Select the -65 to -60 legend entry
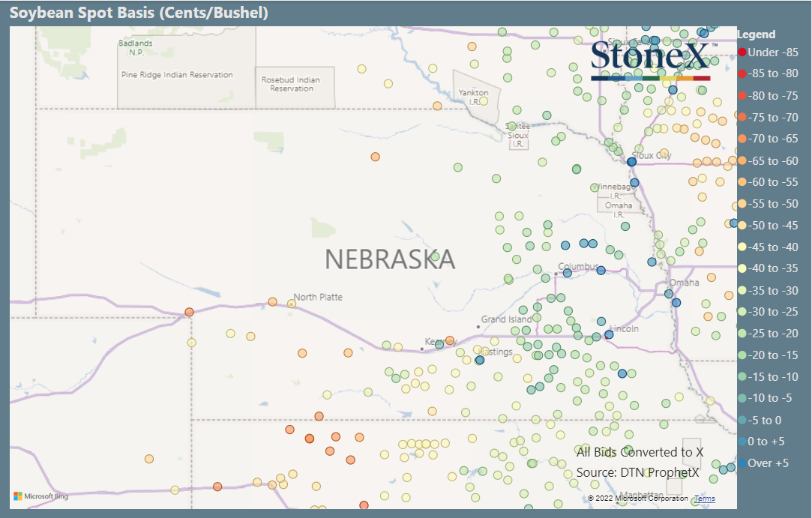The width and height of the screenshot is (812, 518). (x=769, y=160)
